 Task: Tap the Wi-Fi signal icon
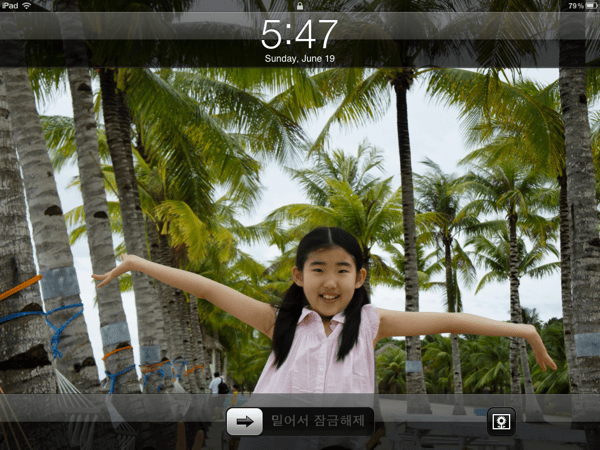pos(27,6)
